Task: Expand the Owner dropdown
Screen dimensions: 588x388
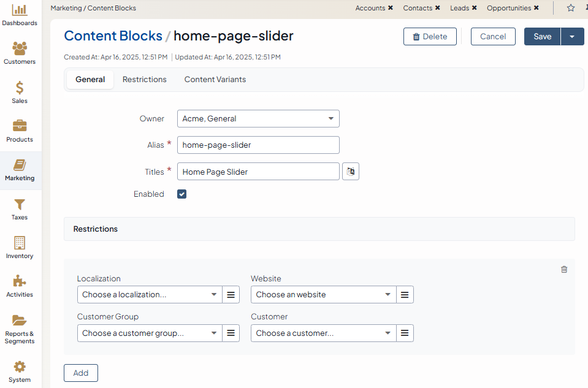Action: (x=258, y=119)
